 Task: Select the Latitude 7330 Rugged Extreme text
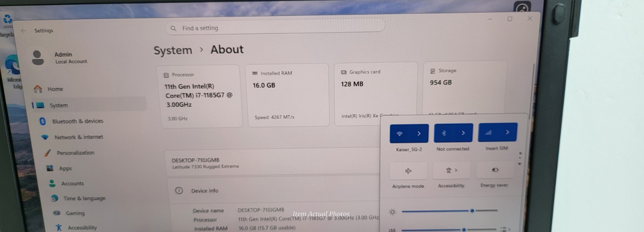point(206,166)
